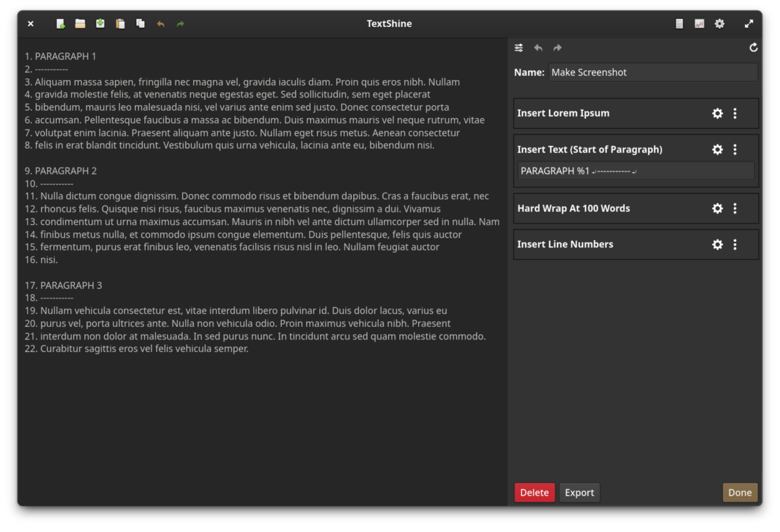Open more options for Insert Lorem Ipsum
The image size is (780, 532).
735,113
